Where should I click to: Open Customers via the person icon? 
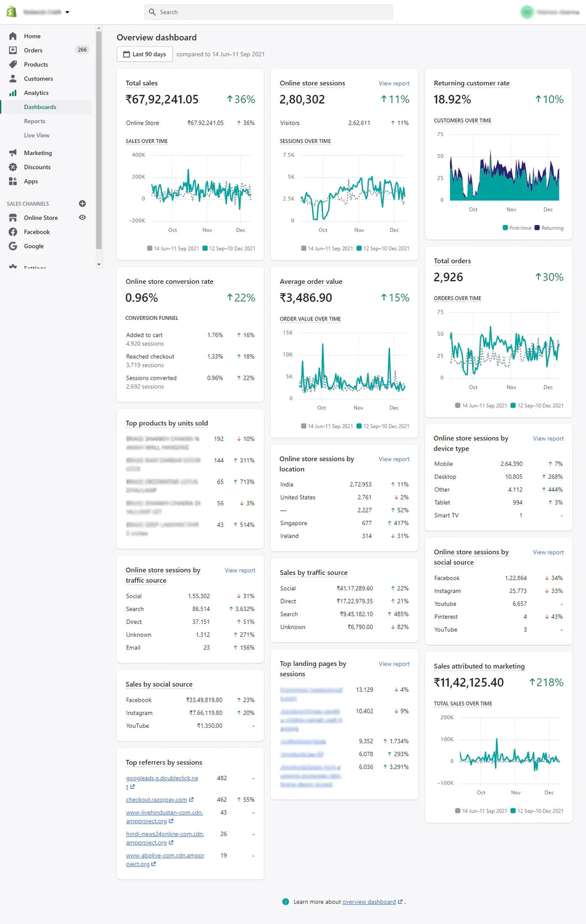coord(13,79)
